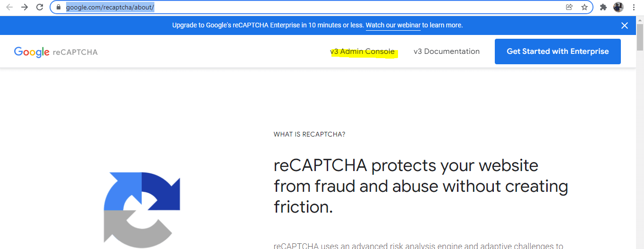The width and height of the screenshot is (644, 249).
Task: Open the Chrome profile avatar
Action: click(x=618, y=7)
